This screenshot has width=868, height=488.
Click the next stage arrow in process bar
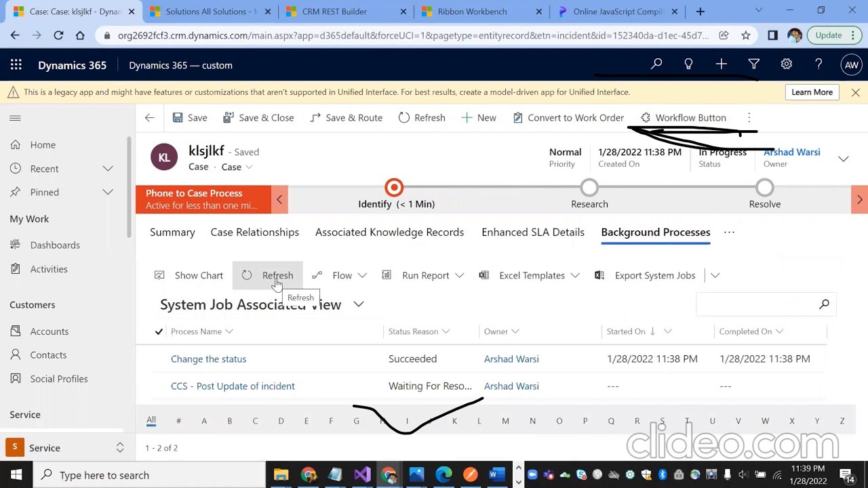[x=859, y=199]
